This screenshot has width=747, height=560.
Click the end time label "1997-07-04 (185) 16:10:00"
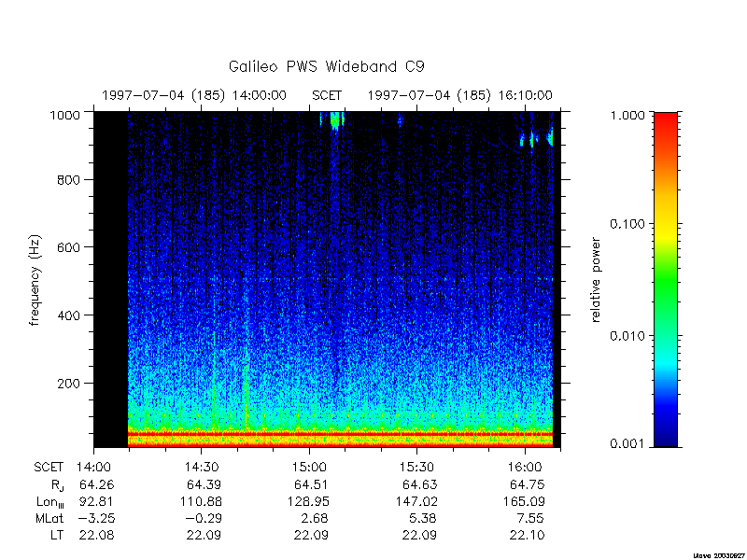click(459, 96)
